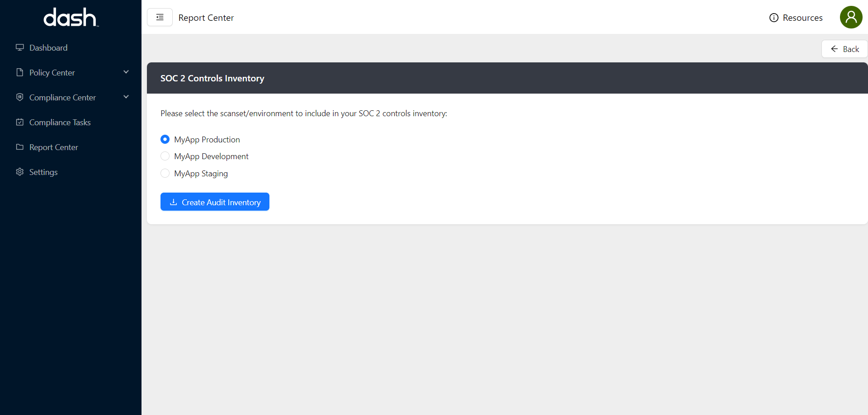Viewport: 868px width, 415px height.
Task: Click the Dashboard icon in the sidebar
Action: tap(20, 47)
